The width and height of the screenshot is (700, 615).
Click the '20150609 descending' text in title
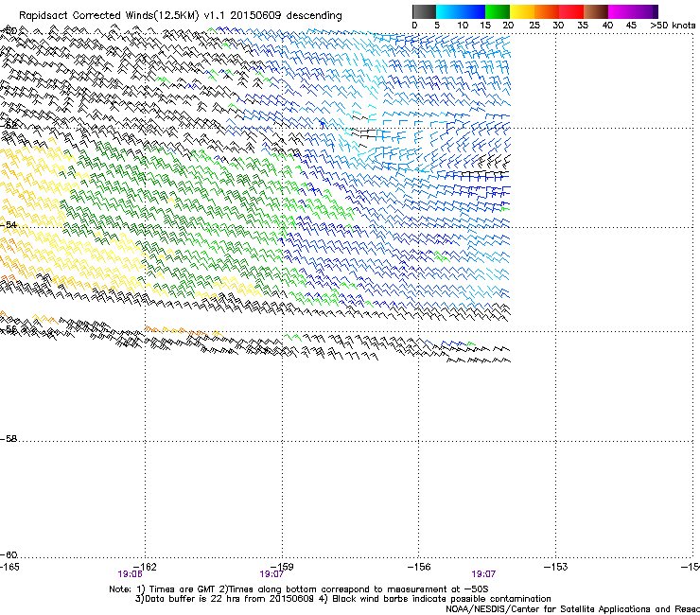(x=287, y=15)
